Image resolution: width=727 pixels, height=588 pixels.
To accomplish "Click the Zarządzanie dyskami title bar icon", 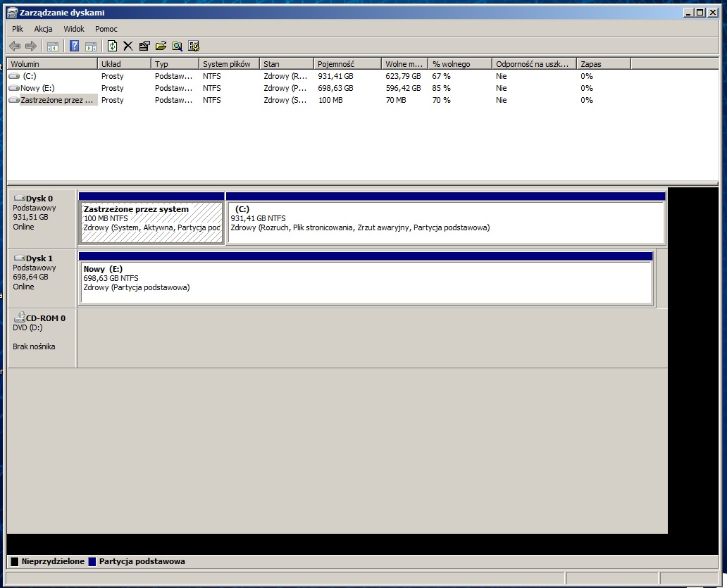I will [x=12, y=13].
